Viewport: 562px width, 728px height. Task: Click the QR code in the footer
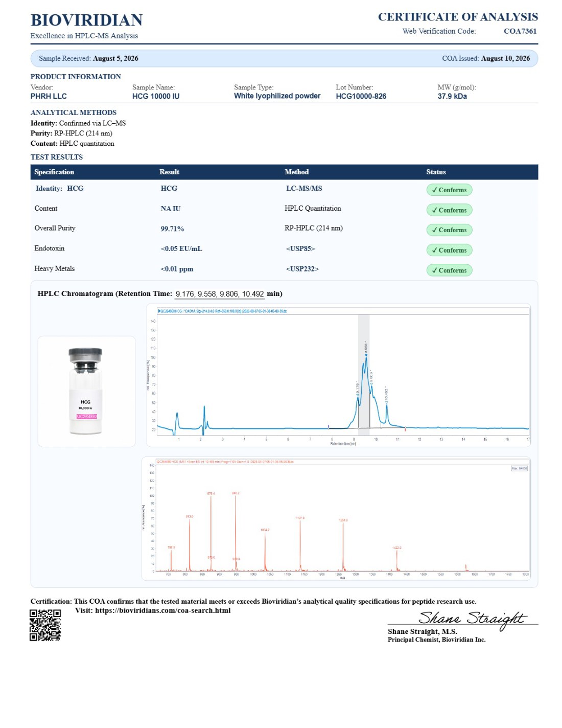pyautogui.click(x=45, y=625)
